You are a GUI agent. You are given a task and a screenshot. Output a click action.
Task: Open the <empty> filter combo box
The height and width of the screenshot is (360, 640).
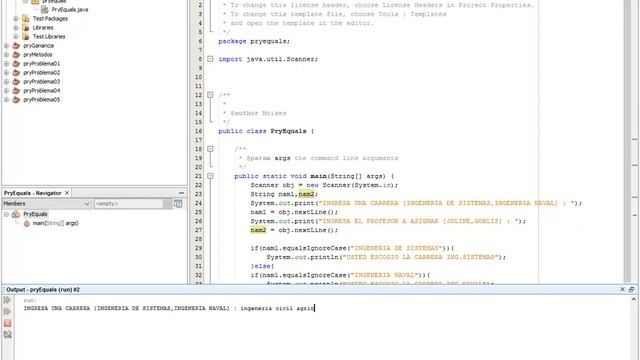(x=133, y=204)
